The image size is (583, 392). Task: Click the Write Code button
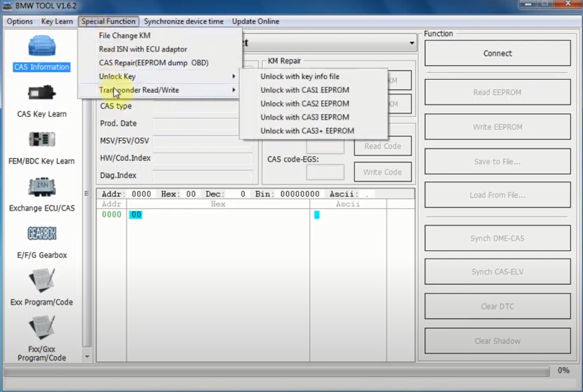[x=383, y=172]
